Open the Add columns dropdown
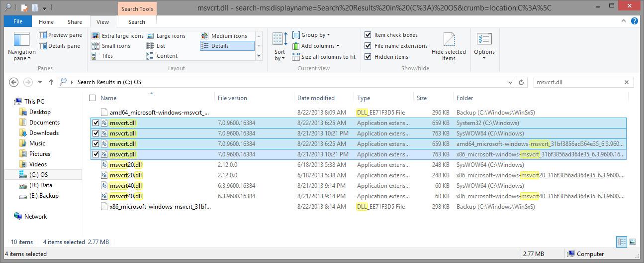Image resolution: width=644 pixels, height=263 pixels. 316,46
